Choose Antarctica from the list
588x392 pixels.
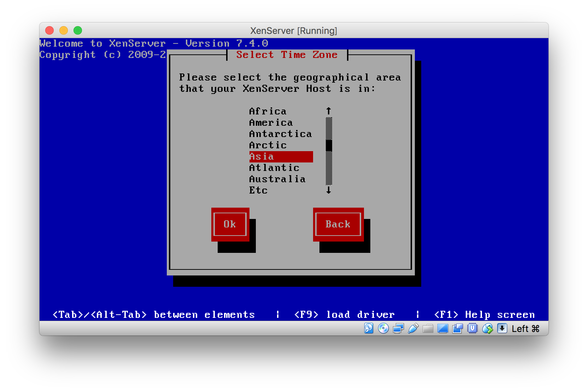coord(281,134)
